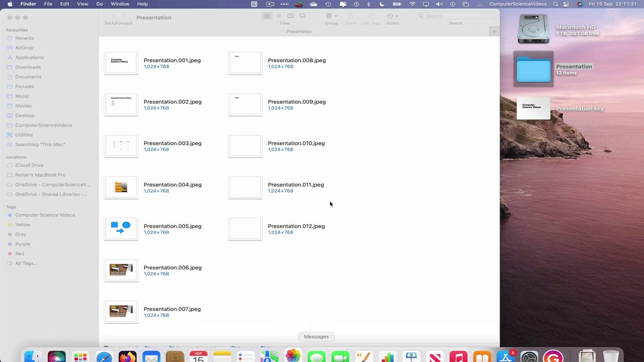Viewport: 644px width, 362px height.
Task: Select Presentation.004.jpeg thumbnail
Action: (x=121, y=188)
